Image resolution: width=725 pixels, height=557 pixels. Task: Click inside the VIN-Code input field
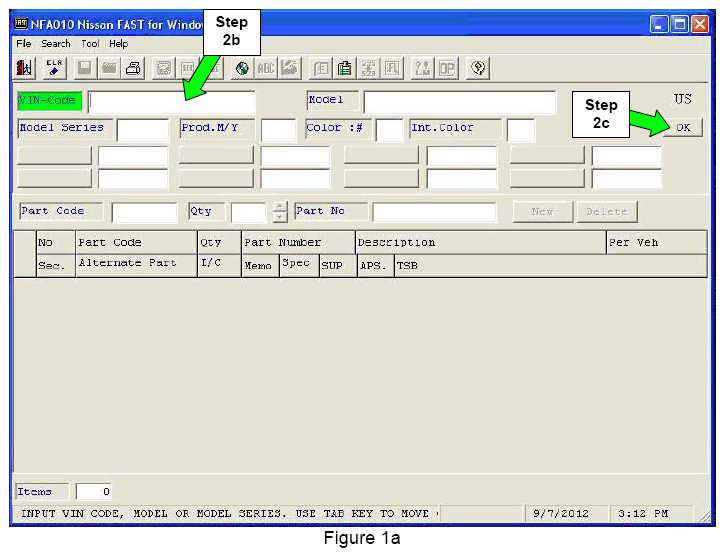point(171,102)
